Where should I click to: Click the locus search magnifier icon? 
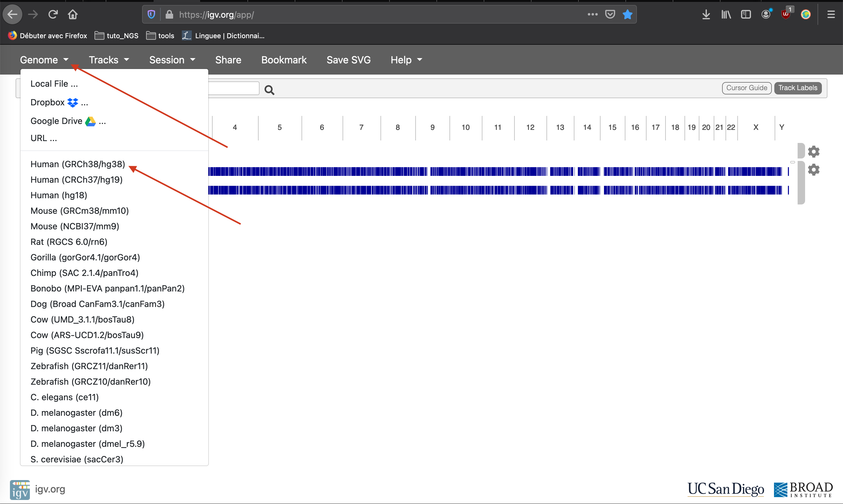(x=269, y=90)
